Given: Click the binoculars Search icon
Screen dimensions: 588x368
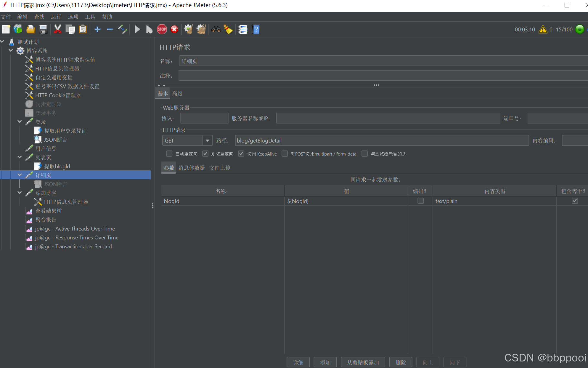Looking at the screenshot, I should [216, 29].
